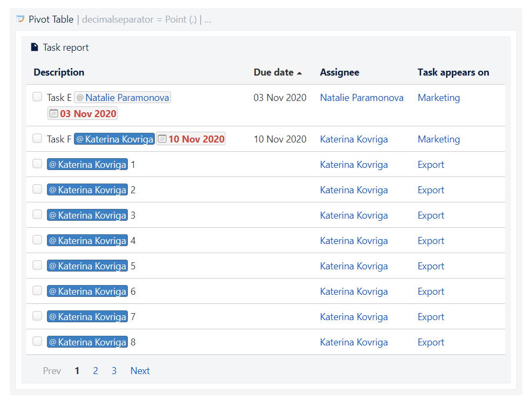
Task: Click the Task appears on column header
Action: (x=453, y=72)
